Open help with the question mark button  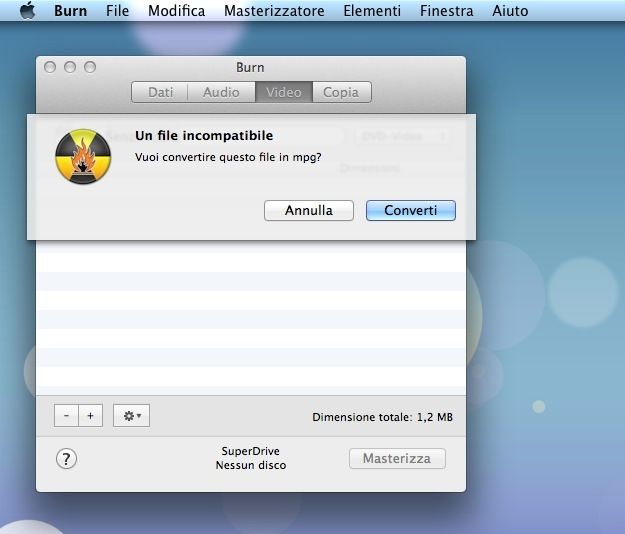(66, 459)
